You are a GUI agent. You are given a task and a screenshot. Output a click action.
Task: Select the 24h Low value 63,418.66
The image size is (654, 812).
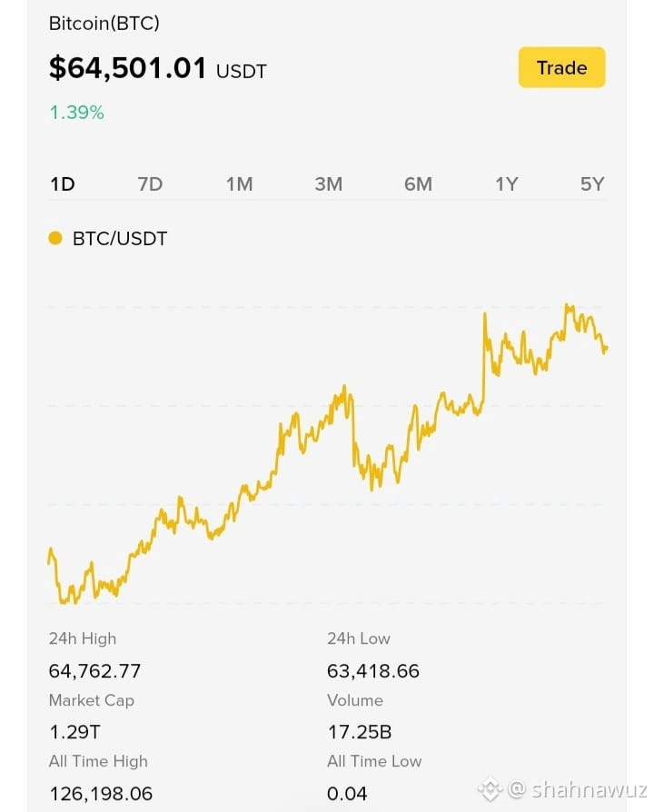tap(373, 671)
